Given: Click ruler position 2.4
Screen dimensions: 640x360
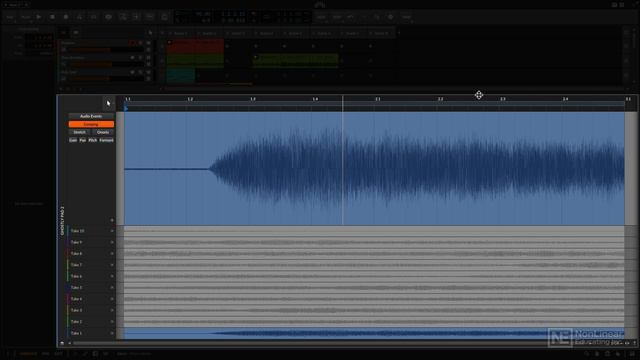Looking at the screenshot, I should tap(565, 99).
